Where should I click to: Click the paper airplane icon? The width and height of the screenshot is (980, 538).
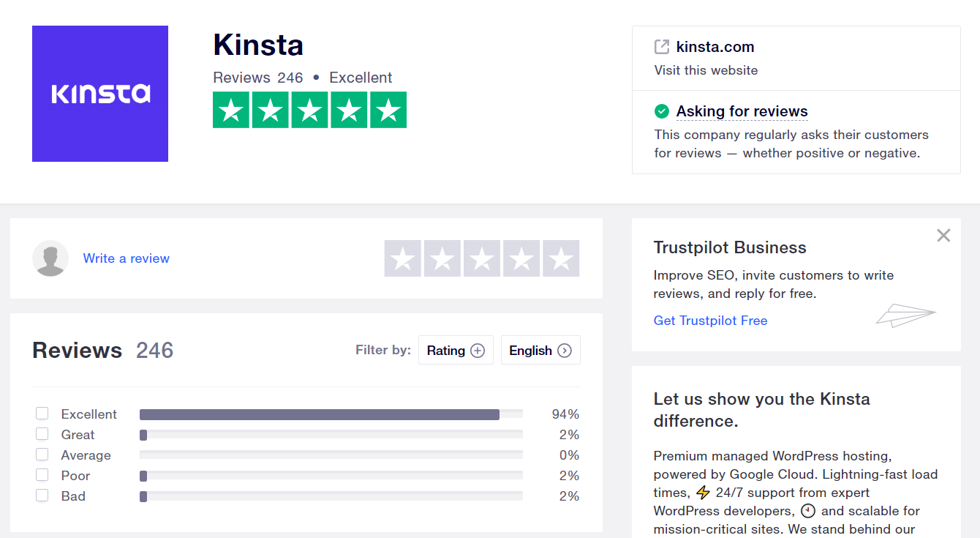click(x=905, y=315)
